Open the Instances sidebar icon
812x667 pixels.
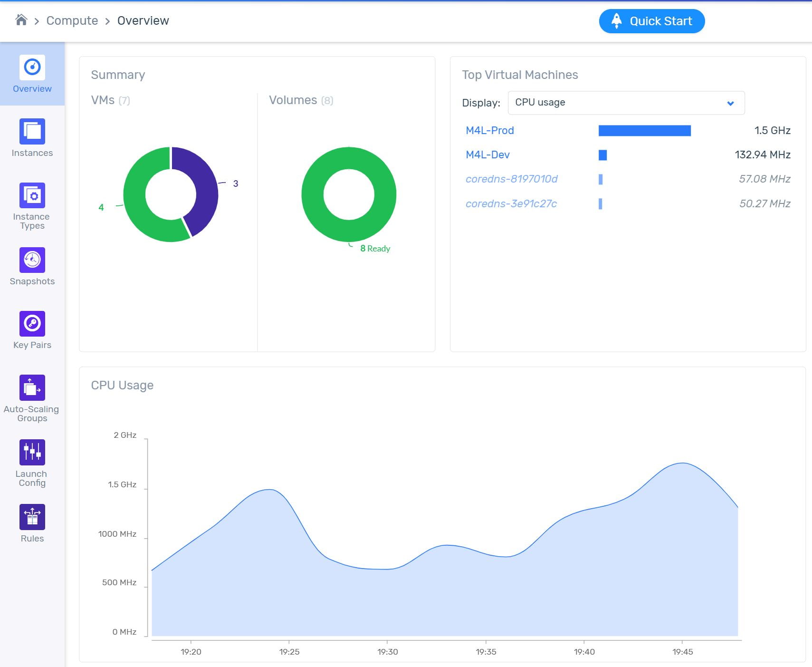[32, 132]
